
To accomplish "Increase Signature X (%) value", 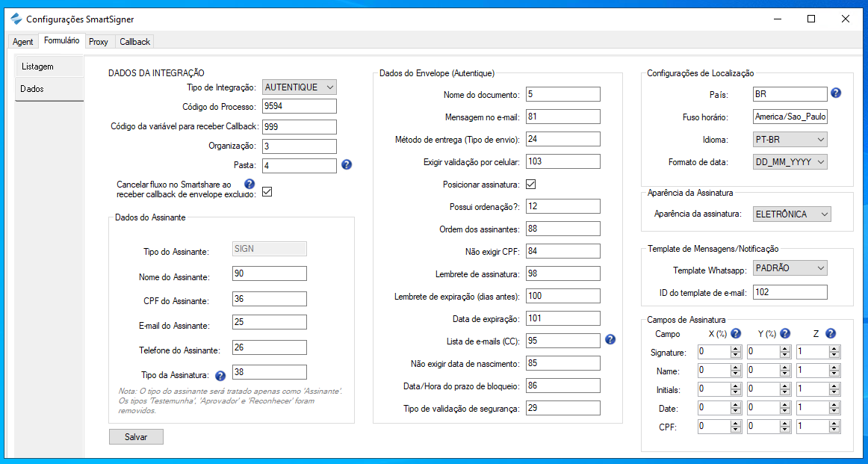I will point(736,349).
